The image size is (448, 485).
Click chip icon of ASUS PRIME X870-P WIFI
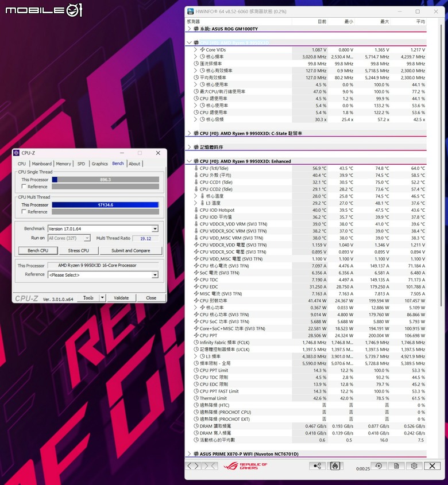point(196,454)
